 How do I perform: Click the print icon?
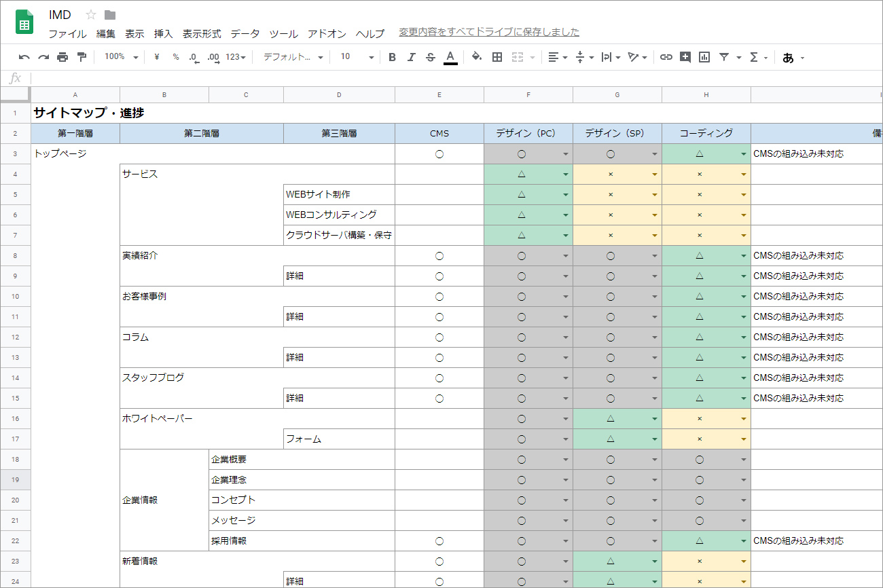point(62,57)
